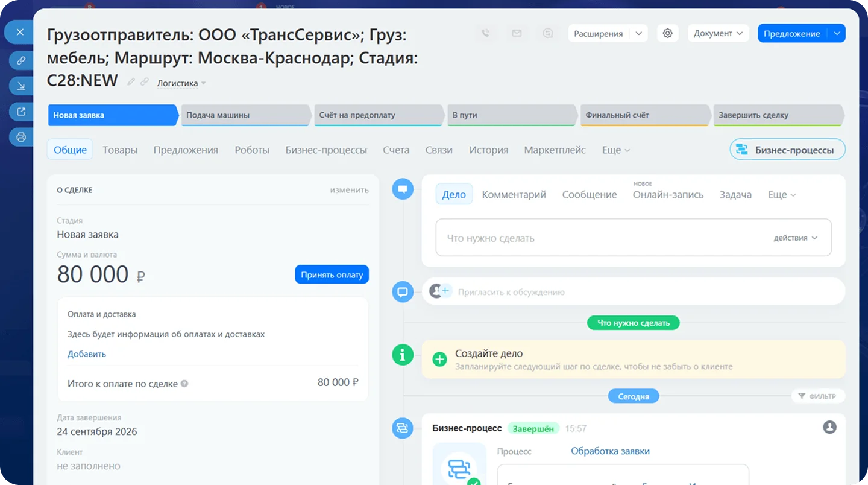The image size is (868, 485).
Task: Click the Принять оплату button
Action: coord(332,274)
